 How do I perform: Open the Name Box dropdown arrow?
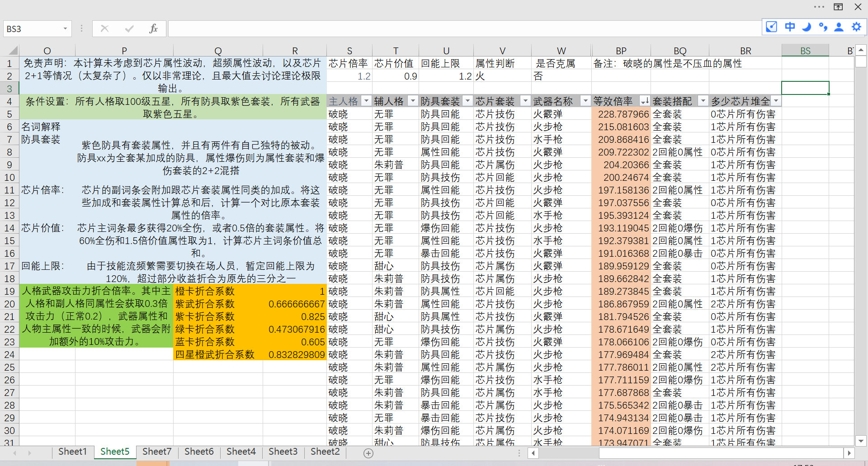pyautogui.click(x=65, y=28)
